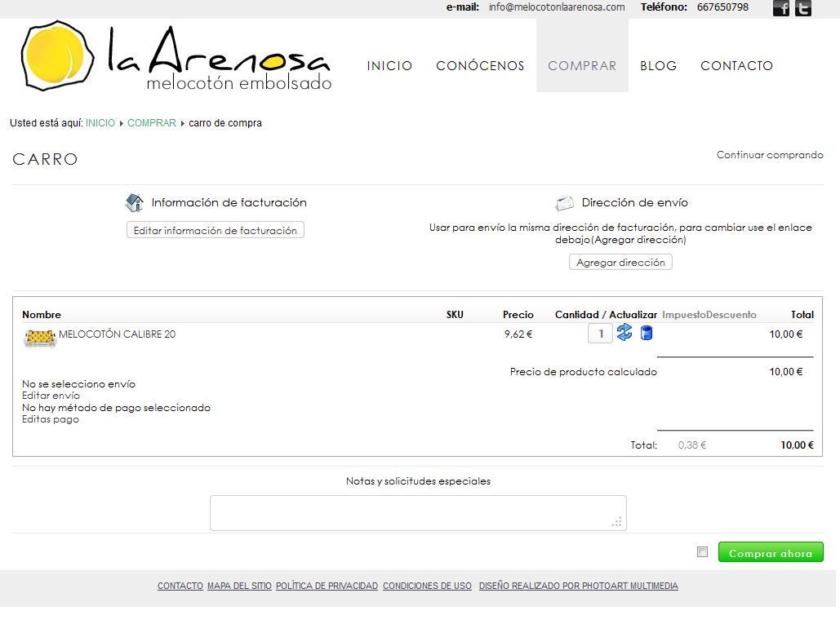The height and width of the screenshot is (624, 840).
Task: Open footer CONTACTO link
Action: (x=180, y=586)
